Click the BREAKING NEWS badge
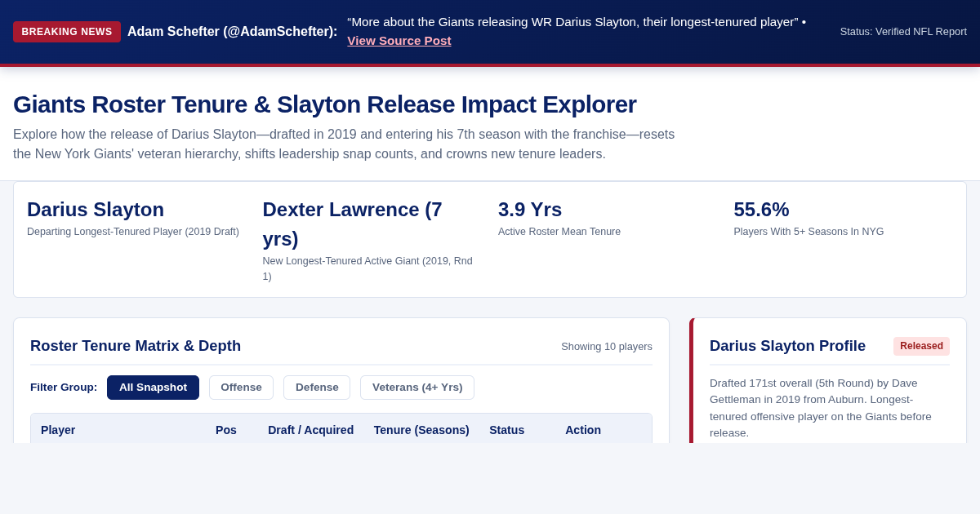This screenshot has width=980, height=514. (67, 32)
